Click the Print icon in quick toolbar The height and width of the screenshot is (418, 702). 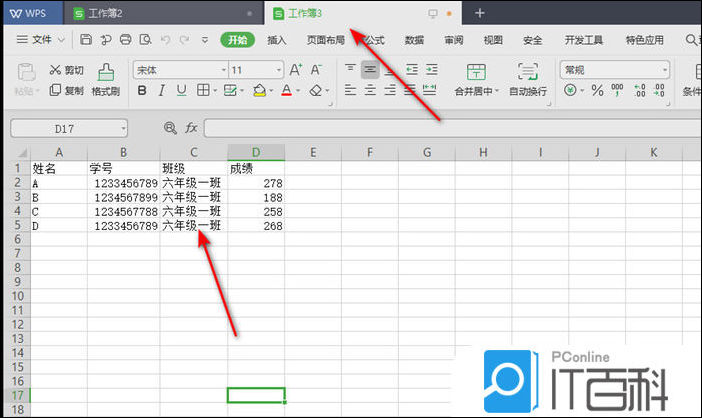pos(126,39)
